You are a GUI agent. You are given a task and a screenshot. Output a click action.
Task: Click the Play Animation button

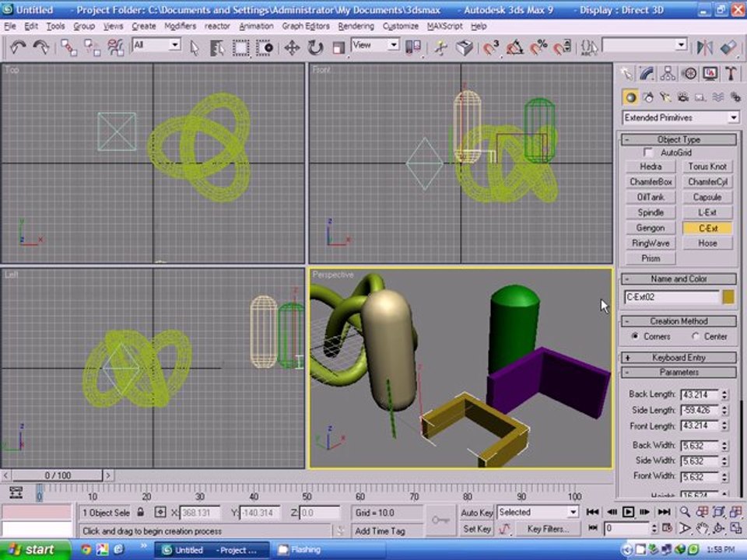tap(628, 512)
